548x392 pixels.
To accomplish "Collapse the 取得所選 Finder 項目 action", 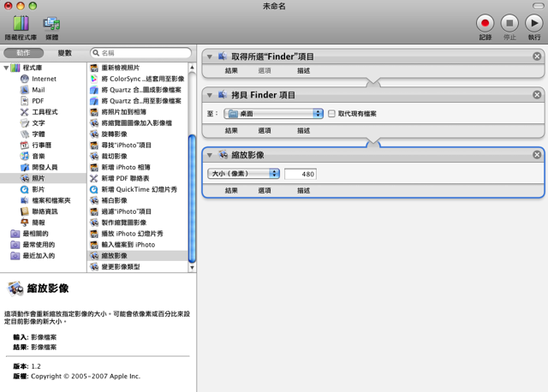I will point(210,56).
